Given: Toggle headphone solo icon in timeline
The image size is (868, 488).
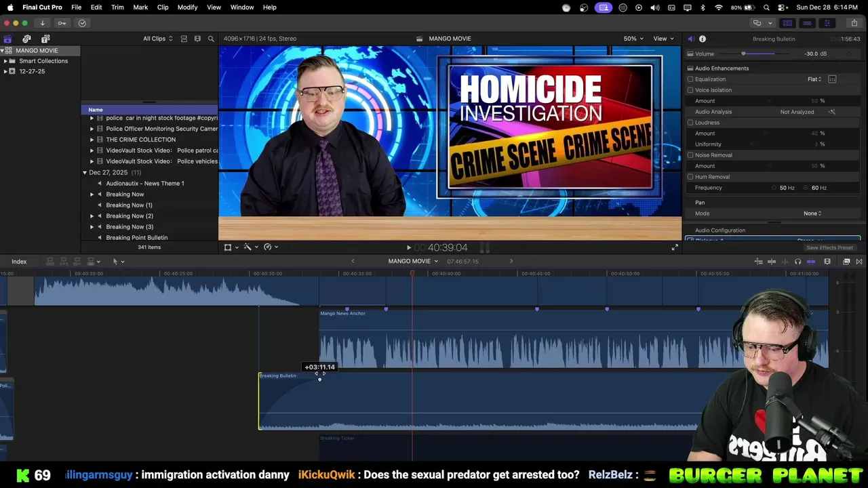Looking at the screenshot, I should pos(797,262).
